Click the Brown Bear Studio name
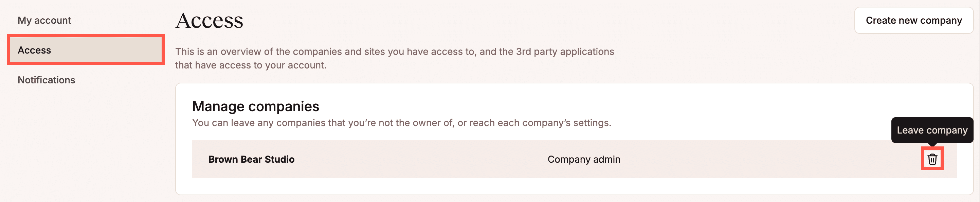Viewport: 980px width, 202px height. coord(251,160)
